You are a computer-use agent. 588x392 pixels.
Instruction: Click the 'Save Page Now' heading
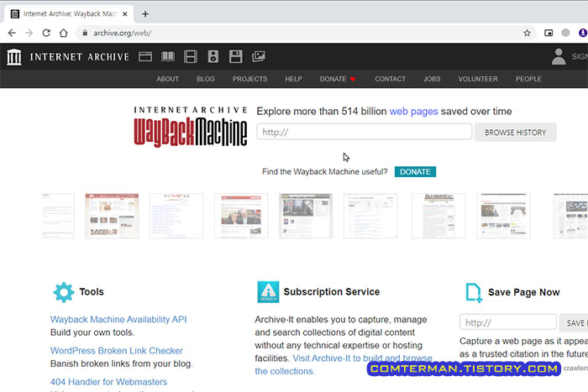click(524, 292)
